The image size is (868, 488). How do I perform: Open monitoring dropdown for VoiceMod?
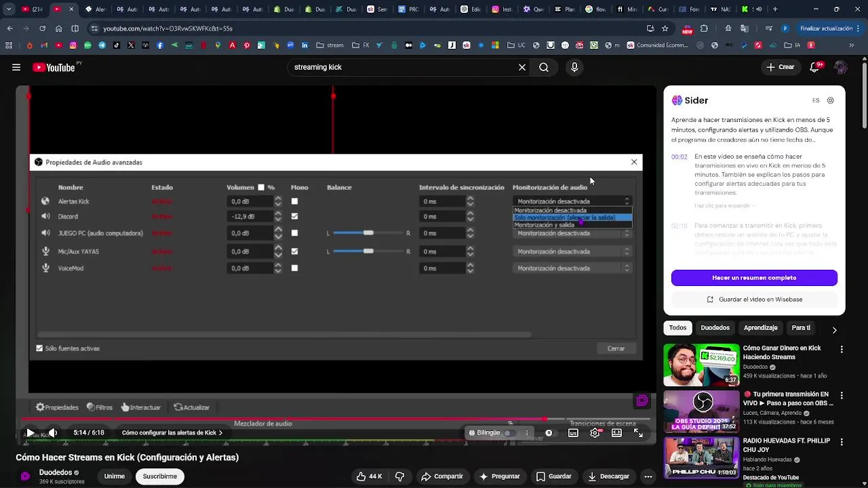pyautogui.click(x=572, y=268)
